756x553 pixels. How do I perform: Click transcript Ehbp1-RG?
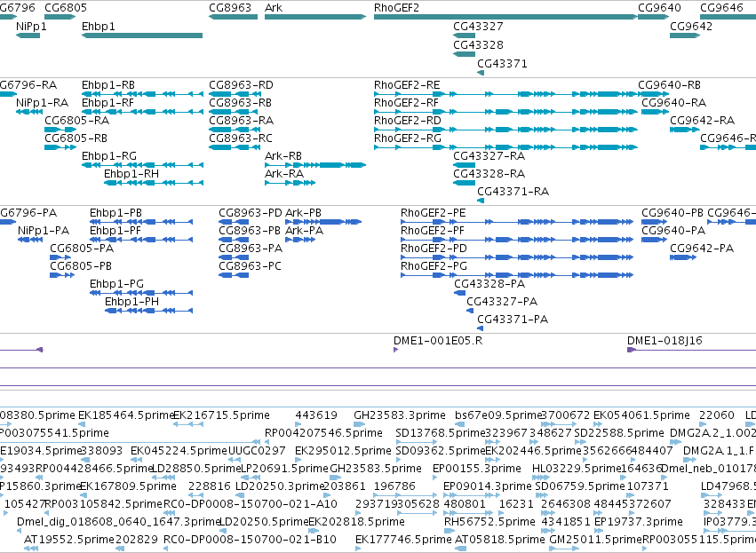click(x=142, y=165)
